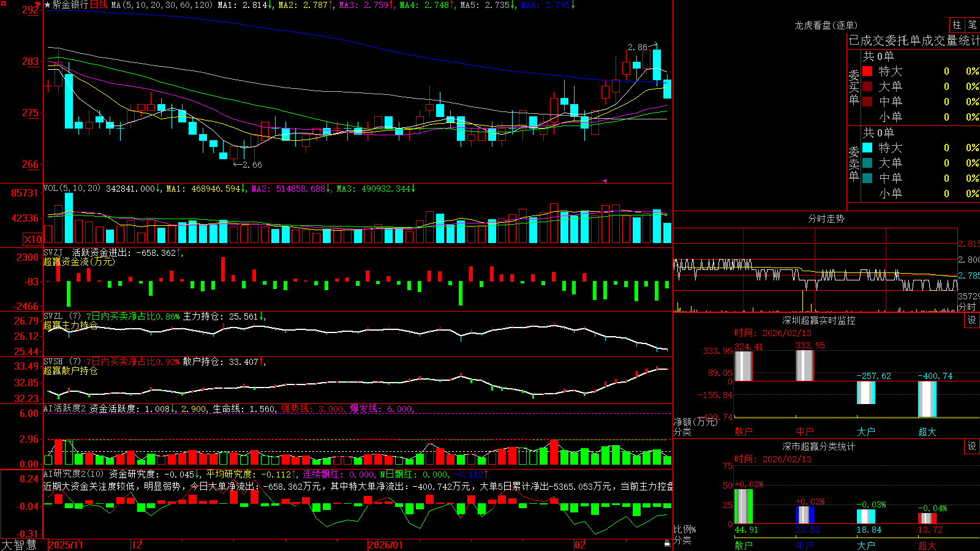
Task: Click the green 散户 bar with 44.91 percent
Action: (x=744, y=506)
